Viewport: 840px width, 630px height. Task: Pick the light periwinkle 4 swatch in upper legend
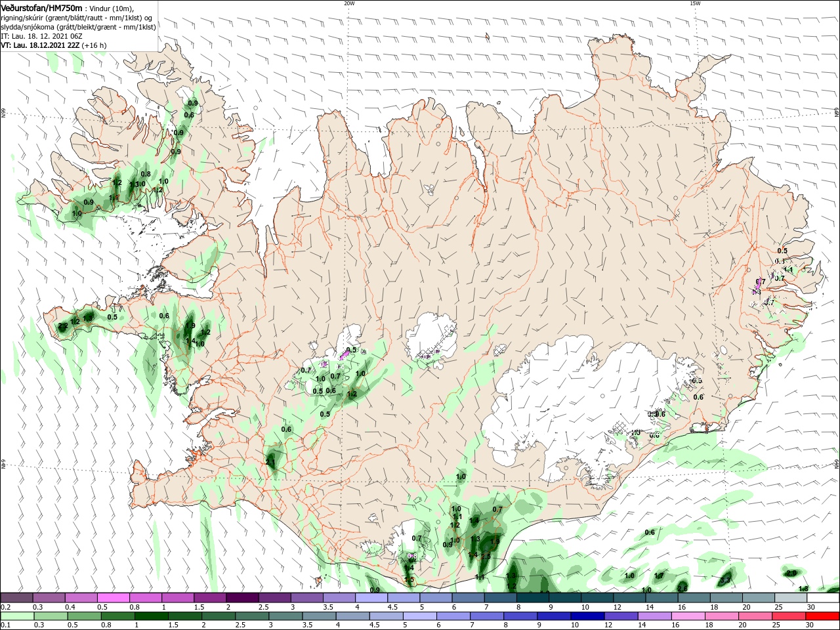371,598
